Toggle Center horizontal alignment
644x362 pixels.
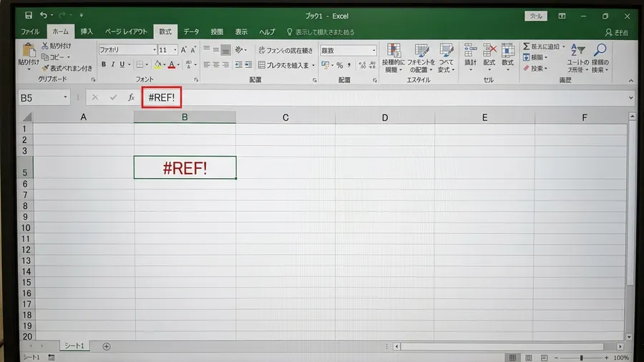216,64
